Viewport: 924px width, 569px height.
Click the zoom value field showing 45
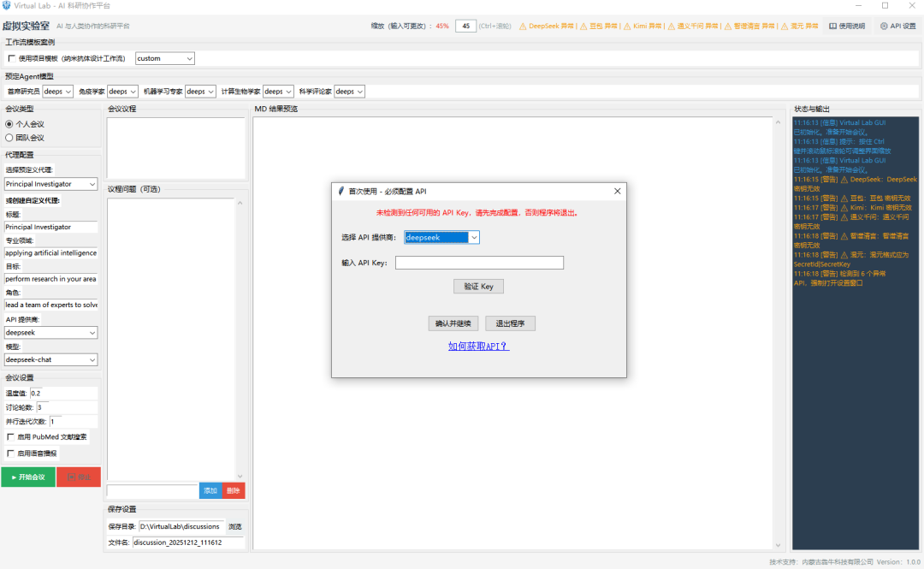pyautogui.click(x=465, y=26)
